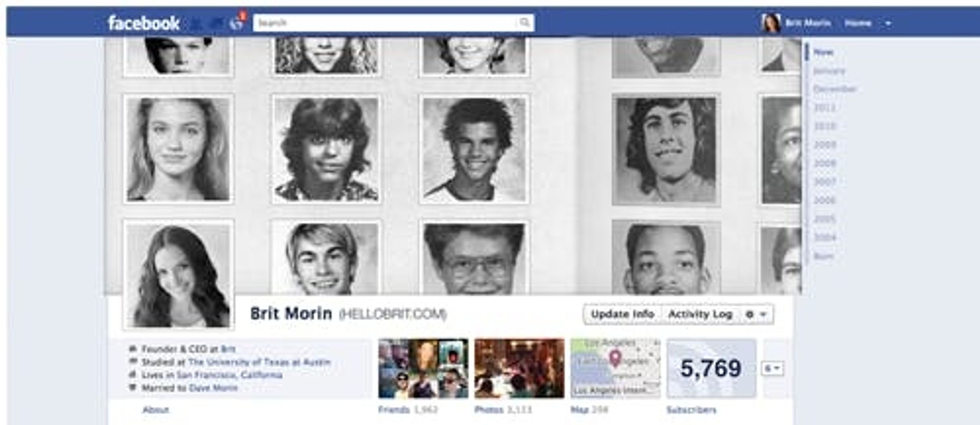Image resolution: width=980 pixels, height=425 pixels.
Task: Open the account dropdown arrow next to Home
Action: [x=888, y=24]
